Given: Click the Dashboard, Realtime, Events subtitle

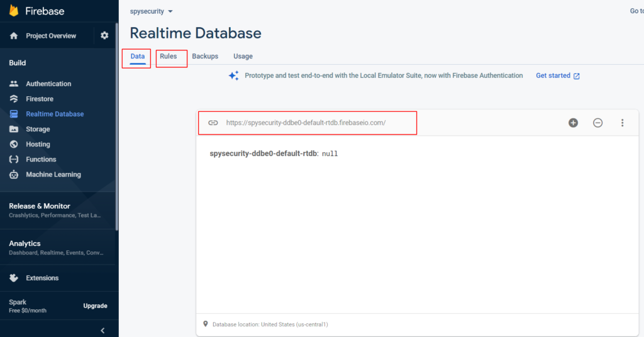Looking at the screenshot, I should [56, 253].
